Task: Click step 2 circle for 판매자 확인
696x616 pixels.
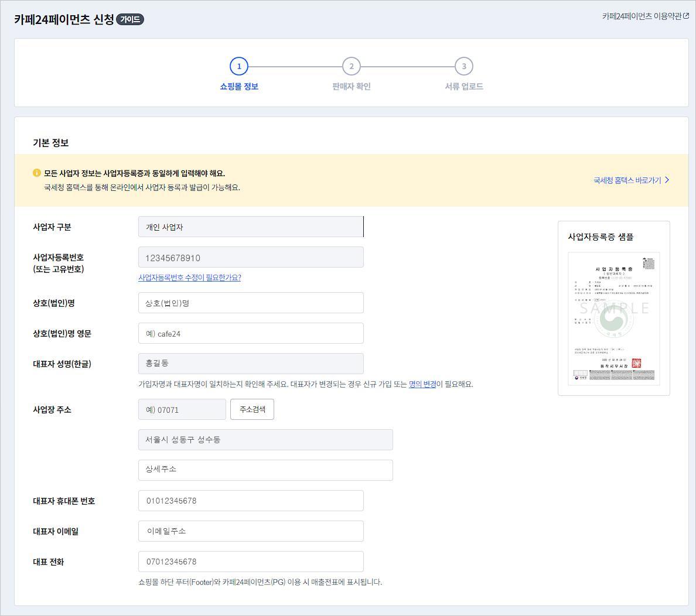Action: (351, 66)
